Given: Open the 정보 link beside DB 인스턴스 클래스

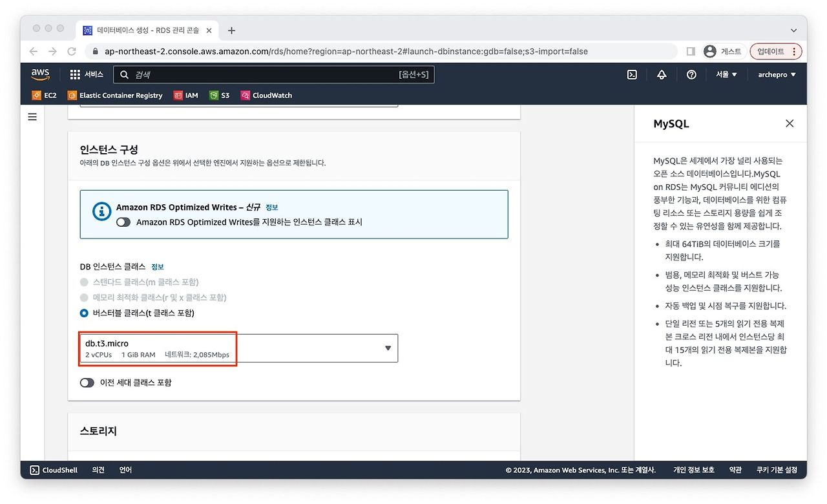Looking at the screenshot, I should pyautogui.click(x=158, y=267).
